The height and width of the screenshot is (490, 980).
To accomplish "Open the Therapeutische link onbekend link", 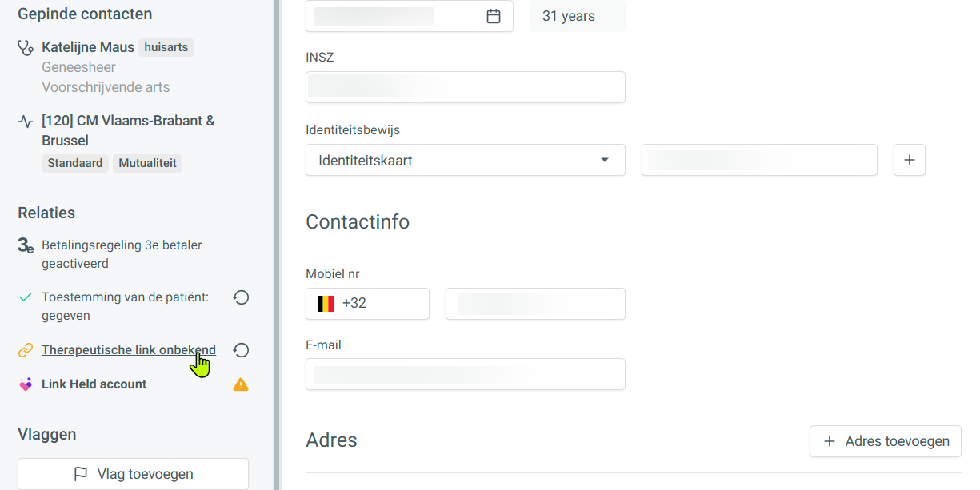I will point(129,350).
